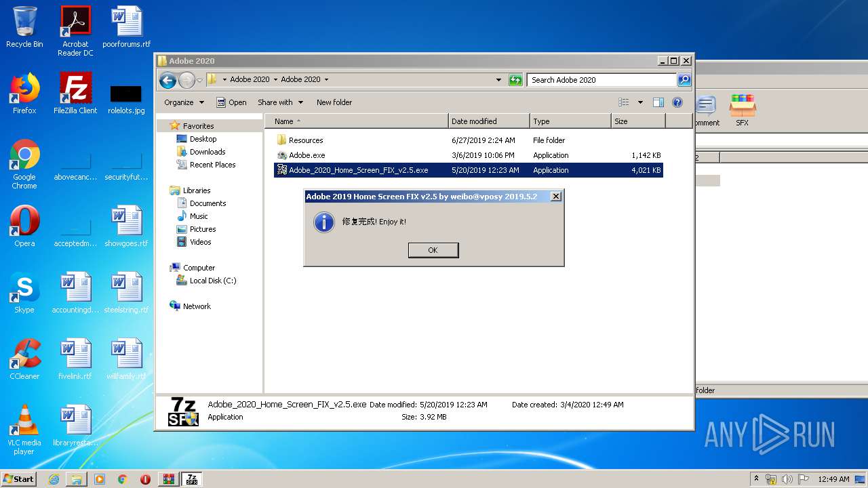Open Recycle Bin desktop icon

(24, 27)
